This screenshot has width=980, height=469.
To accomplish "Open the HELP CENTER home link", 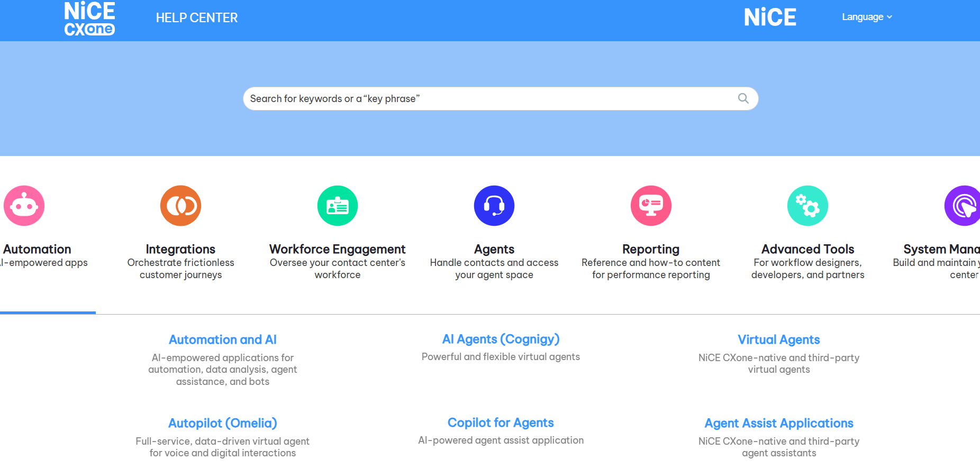I will [197, 18].
